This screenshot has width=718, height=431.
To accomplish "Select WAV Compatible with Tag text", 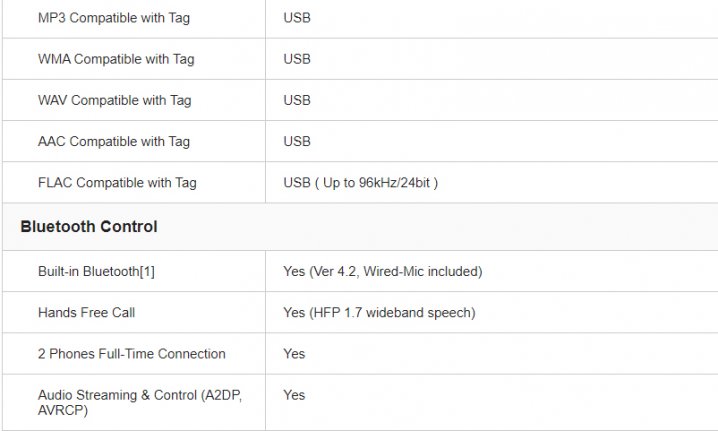I will [114, 100].
